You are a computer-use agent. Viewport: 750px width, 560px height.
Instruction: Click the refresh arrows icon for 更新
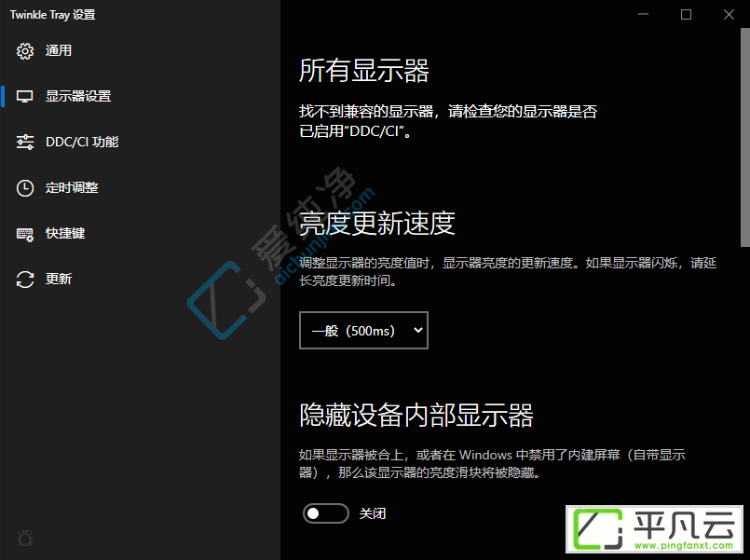click(x=25, y=280)
